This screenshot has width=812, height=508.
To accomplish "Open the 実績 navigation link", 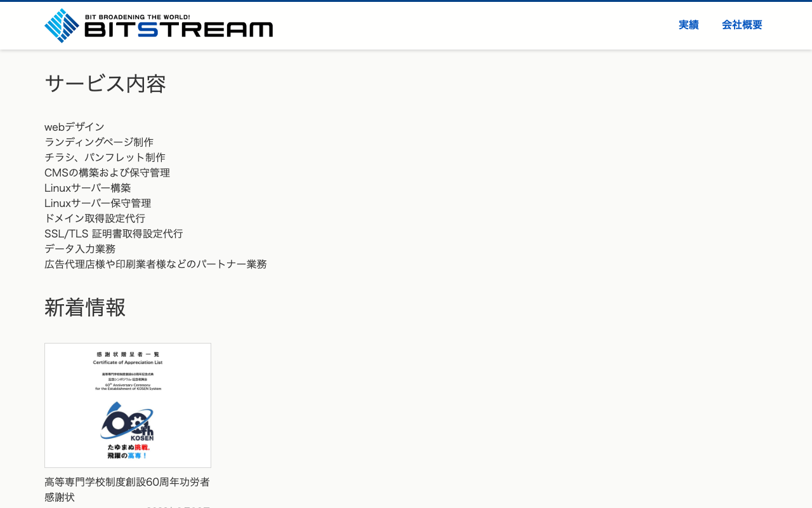I will (x=688, y=25).
